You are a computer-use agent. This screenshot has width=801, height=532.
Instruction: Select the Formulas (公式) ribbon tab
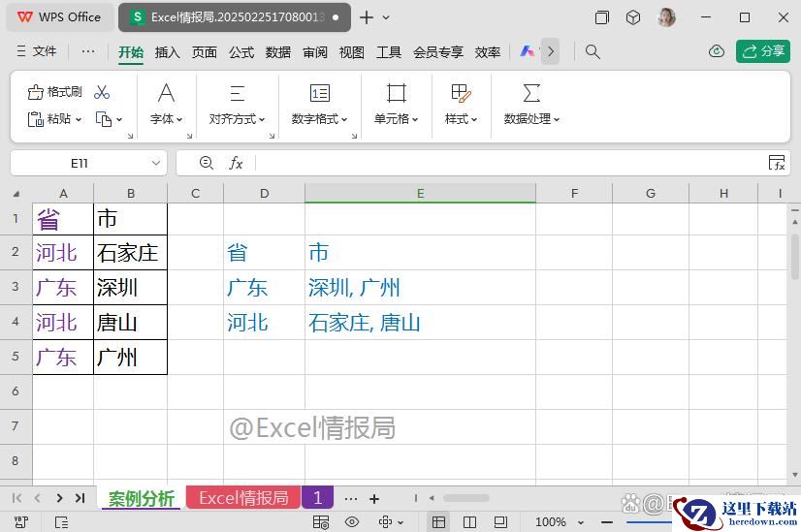point(241,52)
